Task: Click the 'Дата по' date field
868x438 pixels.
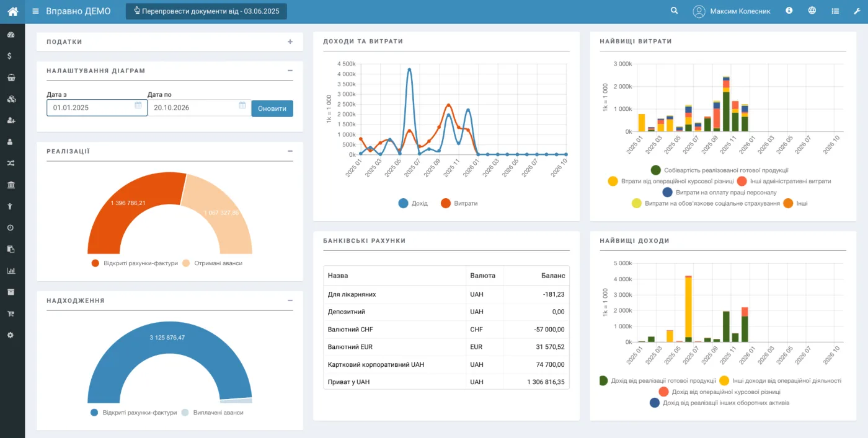Action: coord(199,108)
